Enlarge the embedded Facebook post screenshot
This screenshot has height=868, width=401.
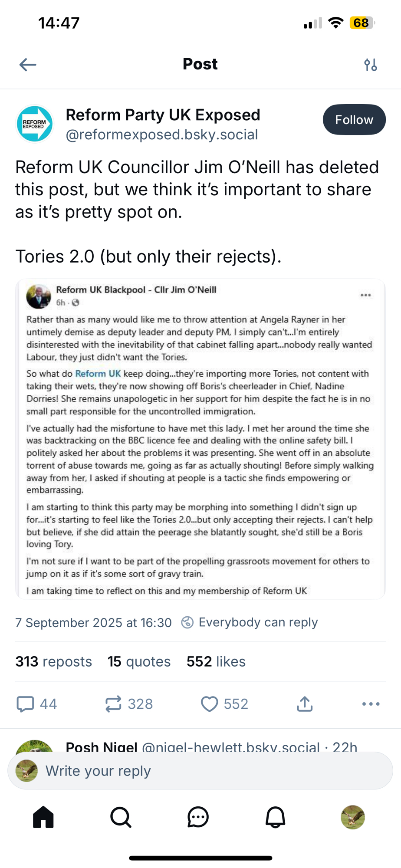(x=200, y=439)
